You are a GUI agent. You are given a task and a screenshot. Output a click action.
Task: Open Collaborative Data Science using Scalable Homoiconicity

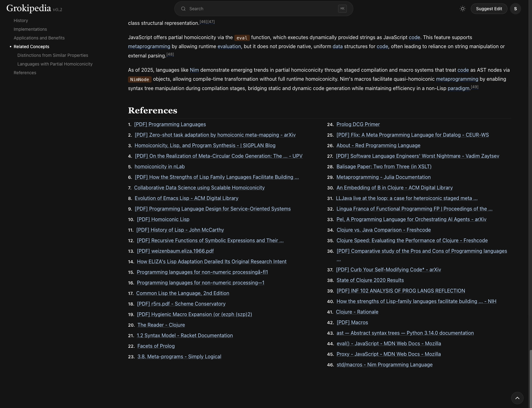[199, 188]
